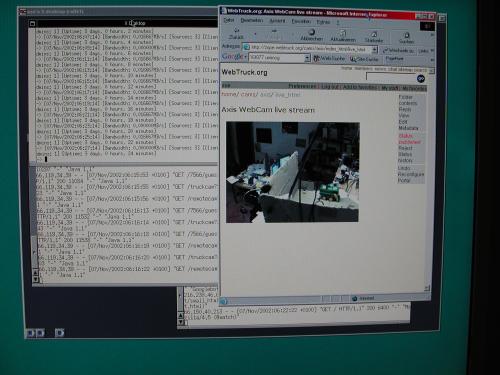Click the Abbrechen stop icon in toolbar
The width and height of the screenshot is (500, 375).
pos(312,32)
